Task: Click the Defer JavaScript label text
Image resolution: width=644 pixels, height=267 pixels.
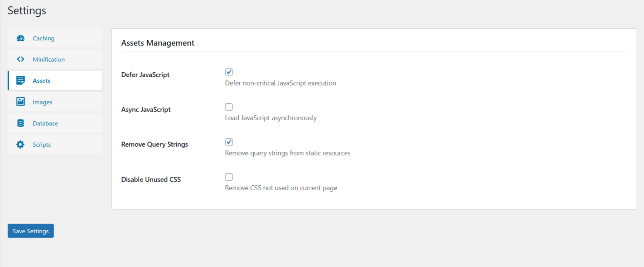Action: (145, 75)
